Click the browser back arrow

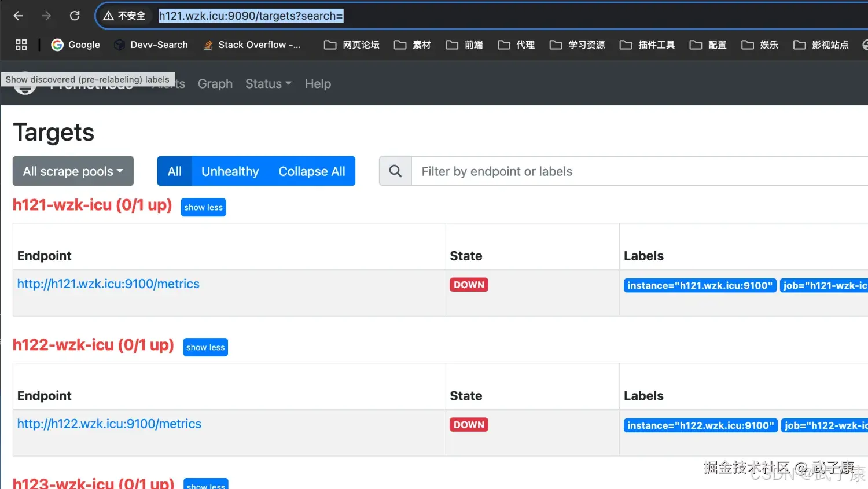pyautogui.click(x=18, y=16)
